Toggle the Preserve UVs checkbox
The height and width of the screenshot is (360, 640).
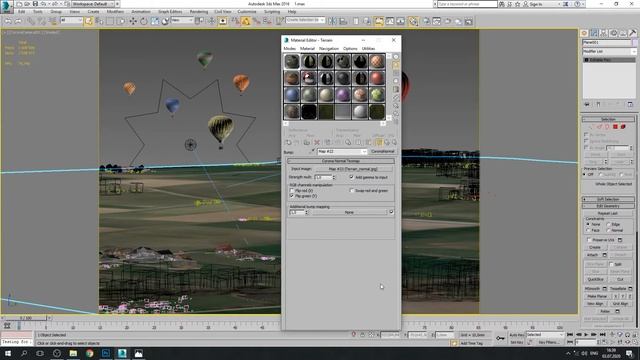point(589,240)
